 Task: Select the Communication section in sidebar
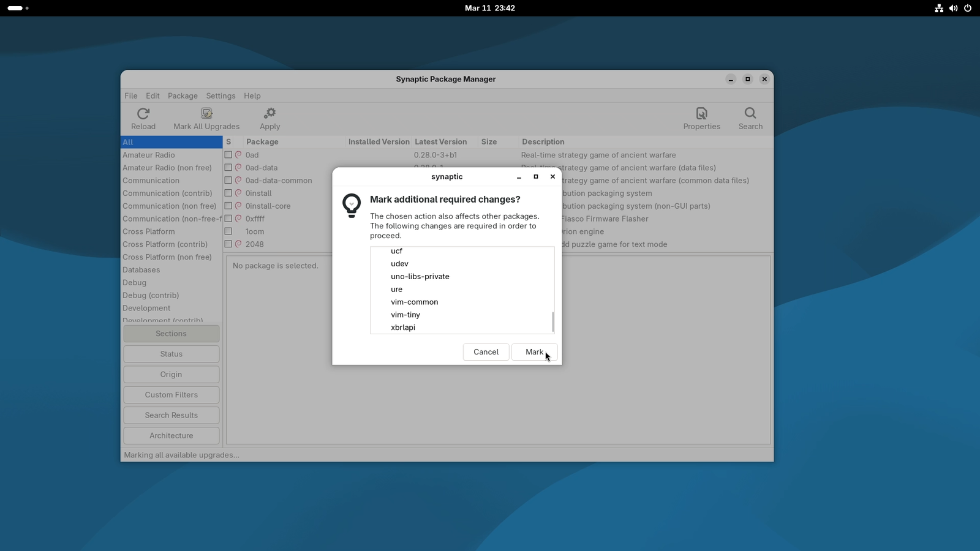[x=151, y=180]
